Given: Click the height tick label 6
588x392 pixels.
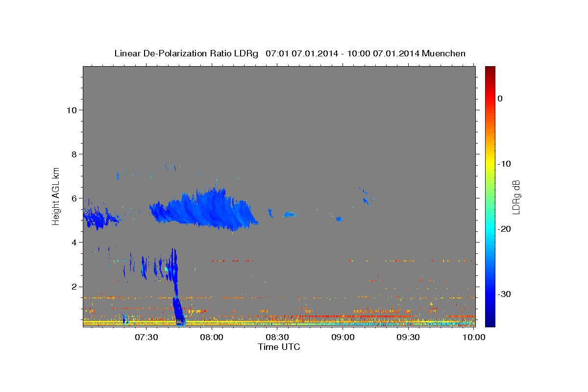Looking at the screenshot, I should (x=74, y=198).
